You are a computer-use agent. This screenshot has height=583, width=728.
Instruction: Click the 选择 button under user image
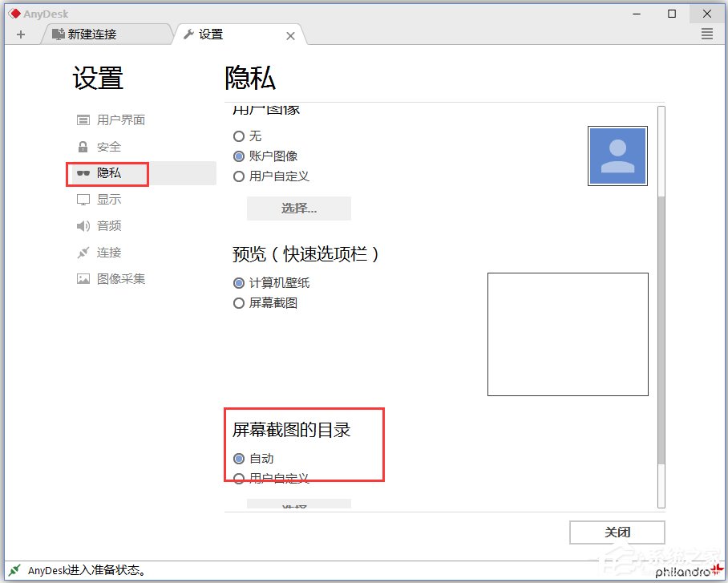tap(298, 208)
